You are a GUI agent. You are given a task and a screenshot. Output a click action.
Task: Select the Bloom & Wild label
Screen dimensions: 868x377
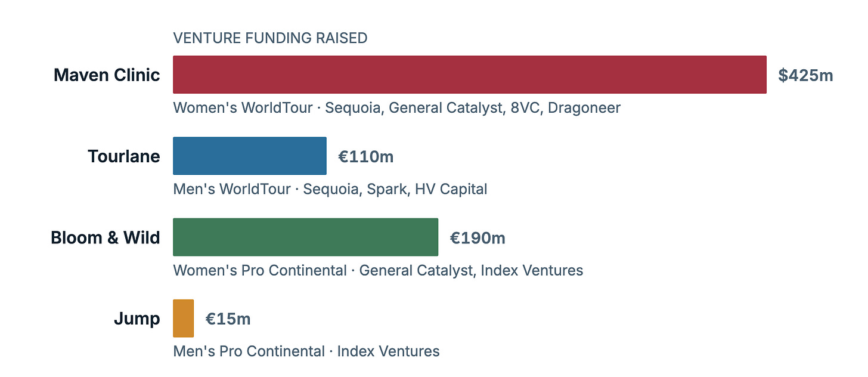tap(106, 237)
